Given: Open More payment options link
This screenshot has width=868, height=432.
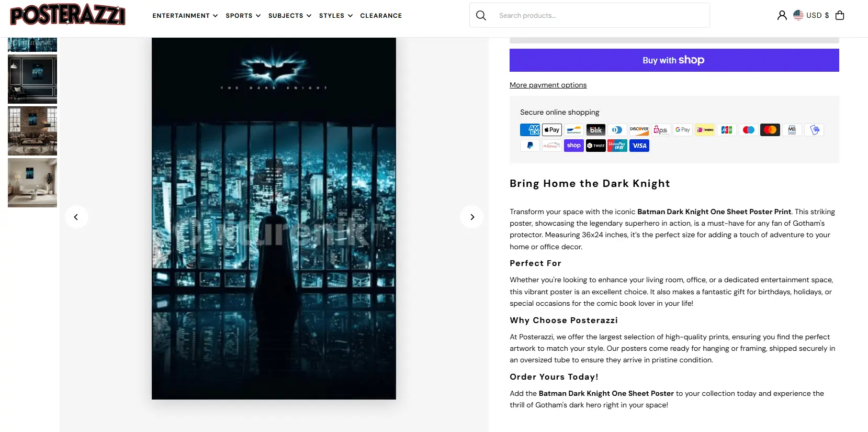Looking at the screenshot, I should click(548, 85).
